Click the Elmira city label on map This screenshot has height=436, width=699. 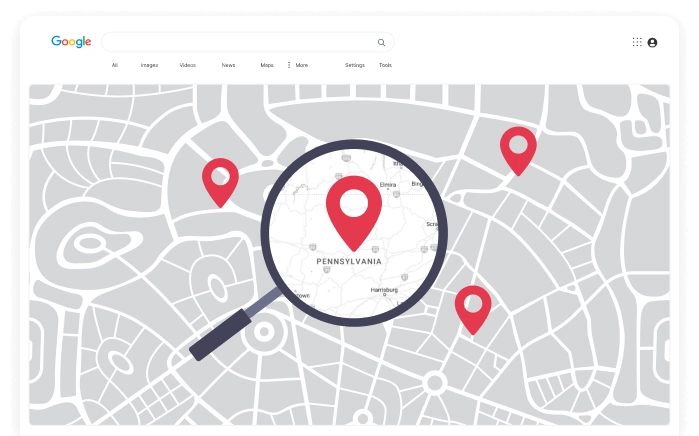point(388,185)
